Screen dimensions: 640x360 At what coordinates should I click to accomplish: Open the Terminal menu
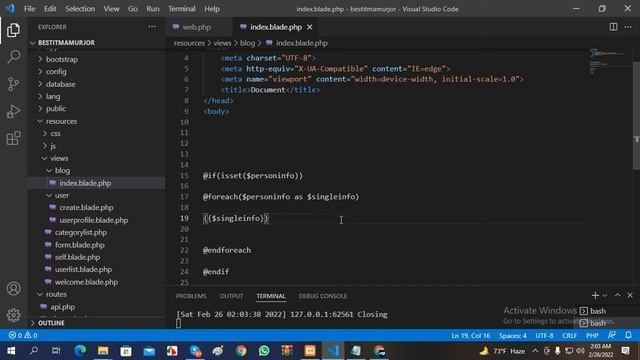[182, 9]
